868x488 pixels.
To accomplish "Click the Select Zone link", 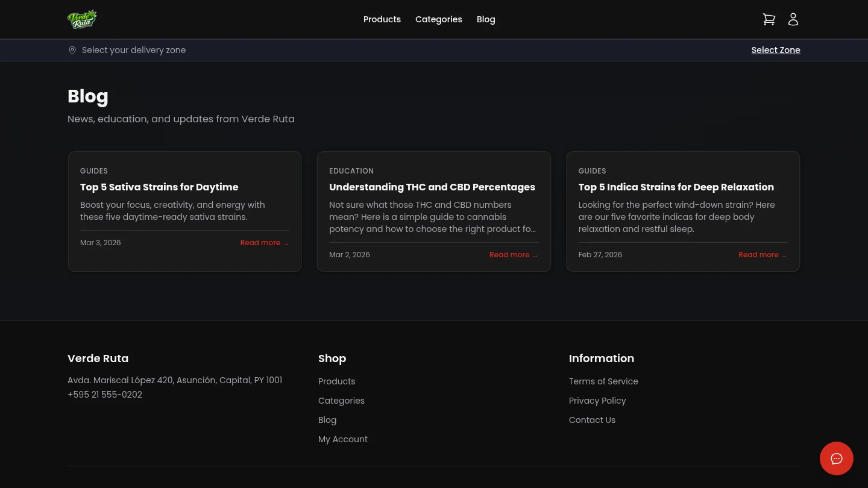I will click(x=775, y=50).
